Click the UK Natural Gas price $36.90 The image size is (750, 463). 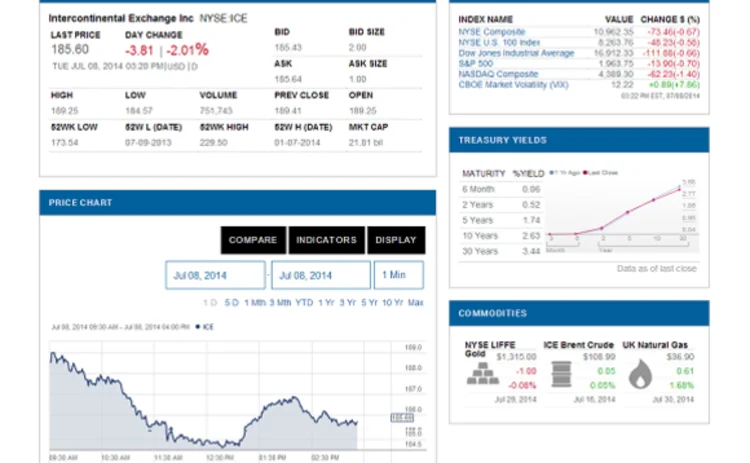pyautogui.click(x=680, y=357)
